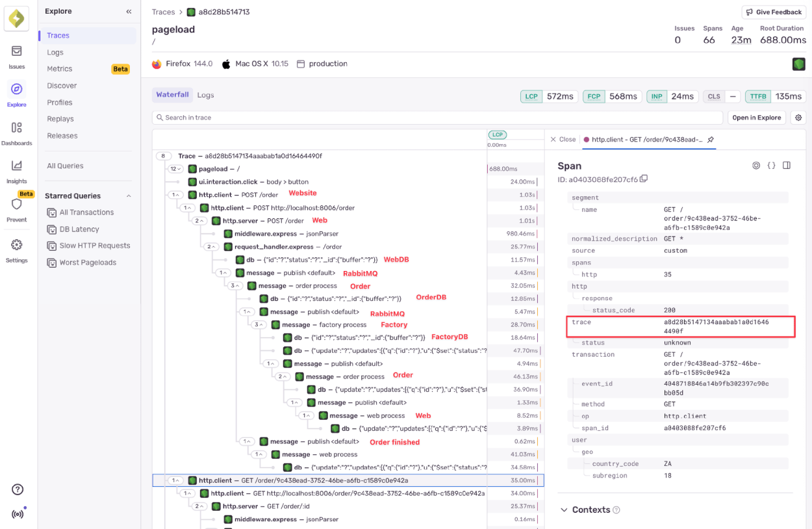Click the Open in Explore button
The height and width of the screenshot is (529, 812).
click(x=756, y=117)
